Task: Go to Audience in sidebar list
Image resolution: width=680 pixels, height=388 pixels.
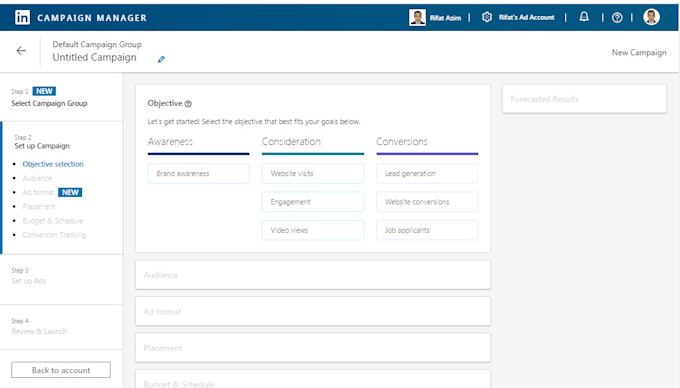Action: [37, 178]
